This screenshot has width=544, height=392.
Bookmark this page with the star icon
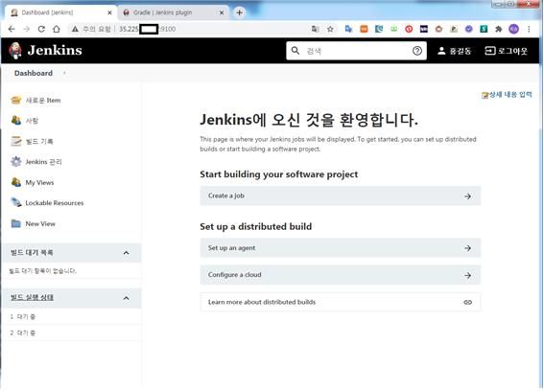[330, 29]
